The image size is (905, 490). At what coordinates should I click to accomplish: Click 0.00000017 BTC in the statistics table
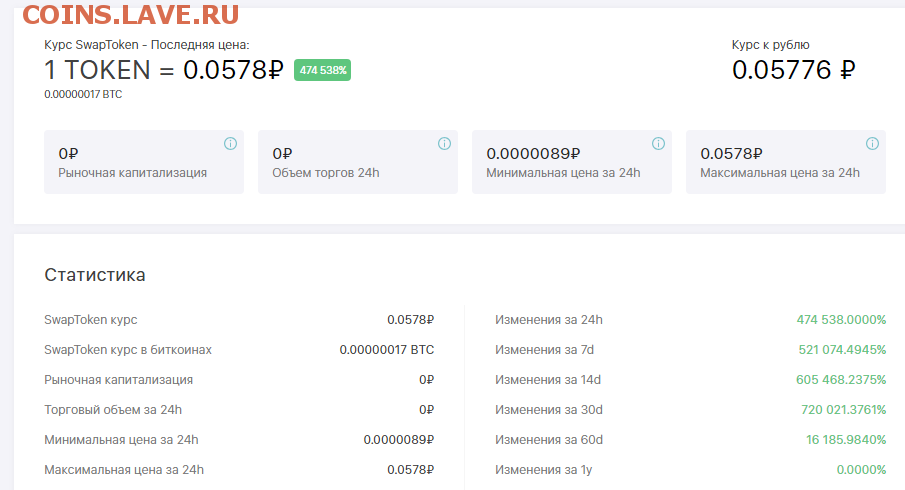(387, 350)
